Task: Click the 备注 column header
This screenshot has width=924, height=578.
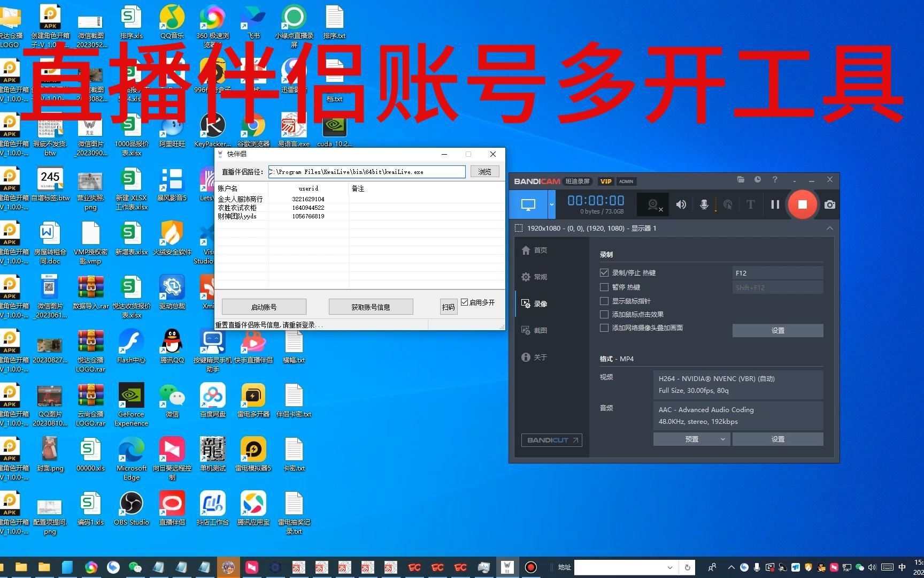Action: tap(358, 188)
